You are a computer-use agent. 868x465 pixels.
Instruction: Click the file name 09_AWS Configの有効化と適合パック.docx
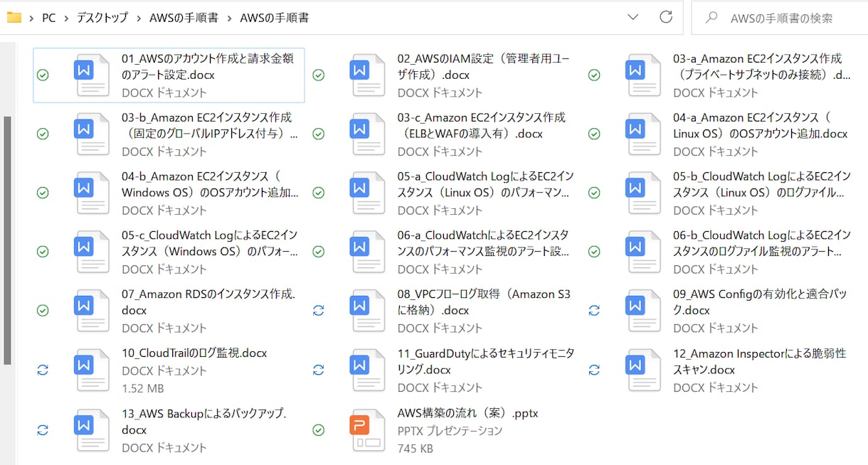(760, 302)
